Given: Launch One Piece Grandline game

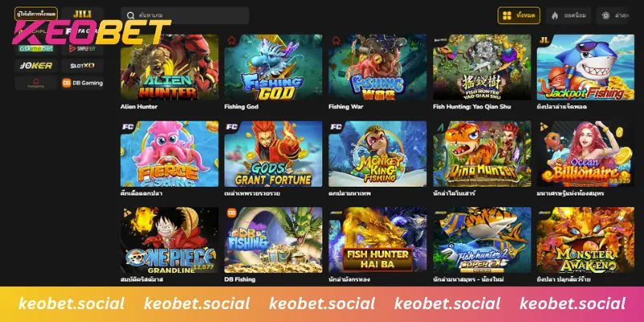Looking at the screenshot, I should [169, 240].
